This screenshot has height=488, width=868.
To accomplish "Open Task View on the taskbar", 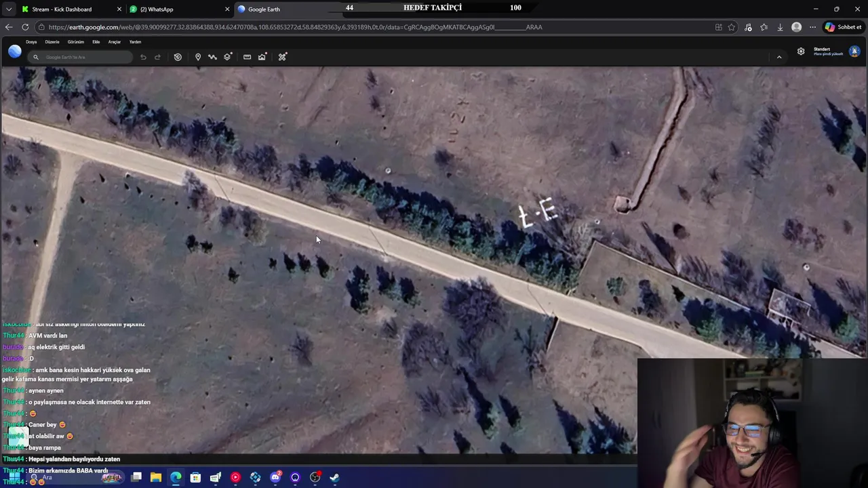I will click(136, 477).
